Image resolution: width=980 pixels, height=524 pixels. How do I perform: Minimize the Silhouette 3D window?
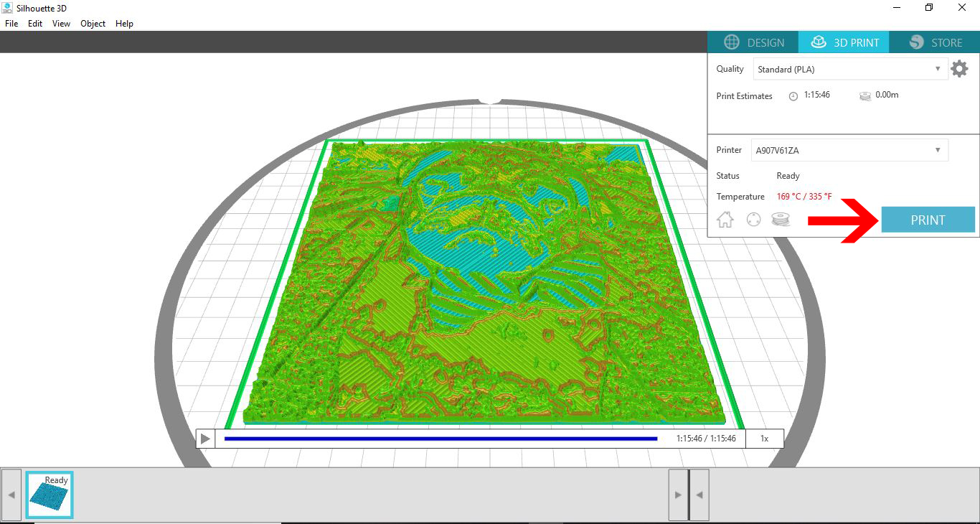pyautogui.click(x=897, y=7)
